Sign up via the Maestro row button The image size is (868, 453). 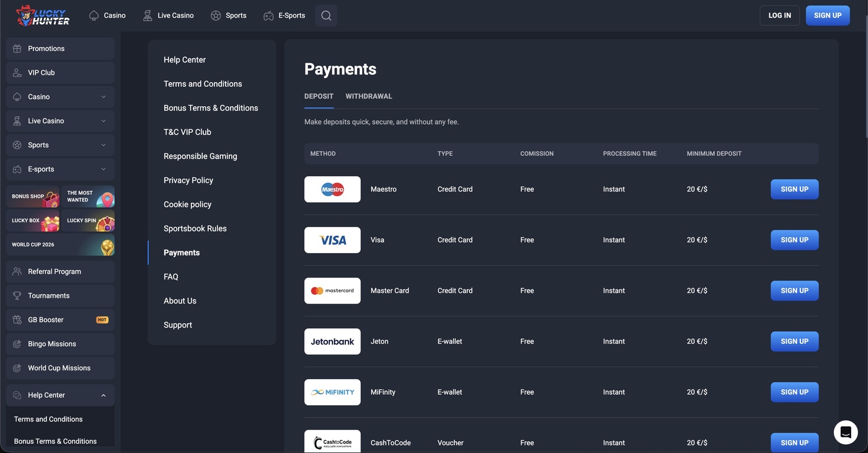click(x=794, y=189)
